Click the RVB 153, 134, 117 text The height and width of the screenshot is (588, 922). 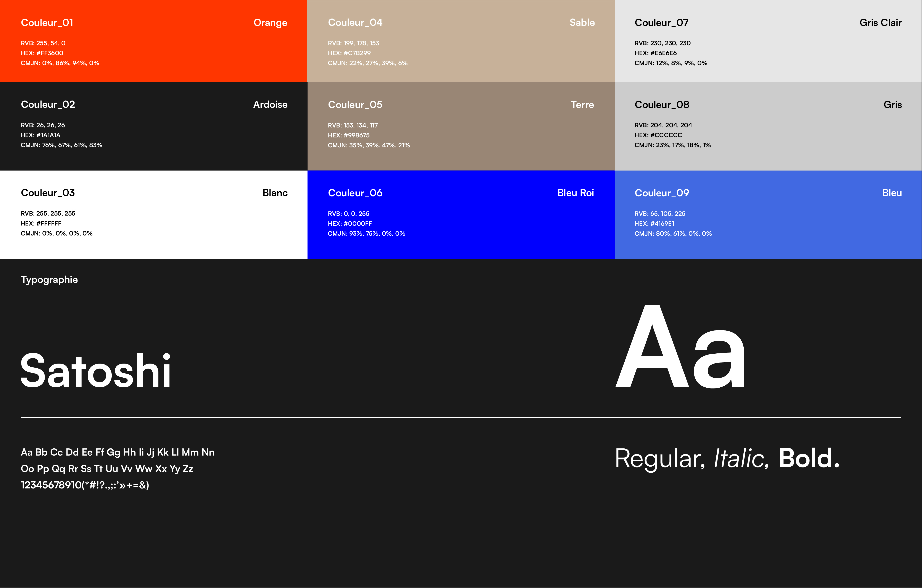pyautogui.click(x=353, y=125)
